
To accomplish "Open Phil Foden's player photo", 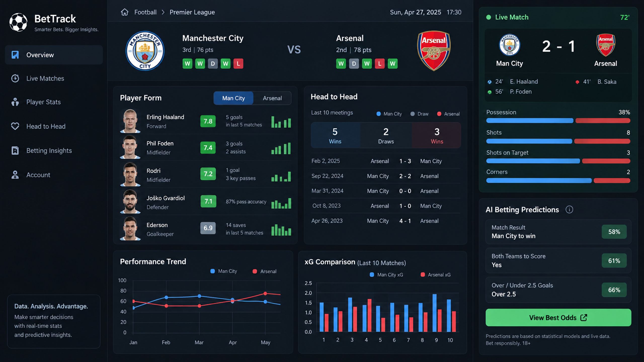I will (x=130, y=147).
